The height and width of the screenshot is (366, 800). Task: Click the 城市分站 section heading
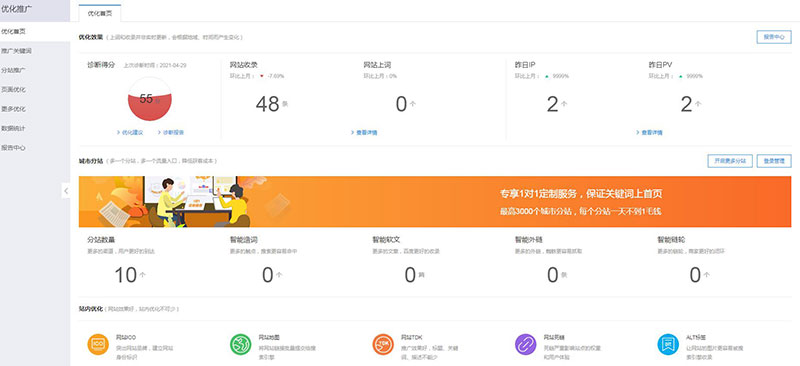coord(91,161)
